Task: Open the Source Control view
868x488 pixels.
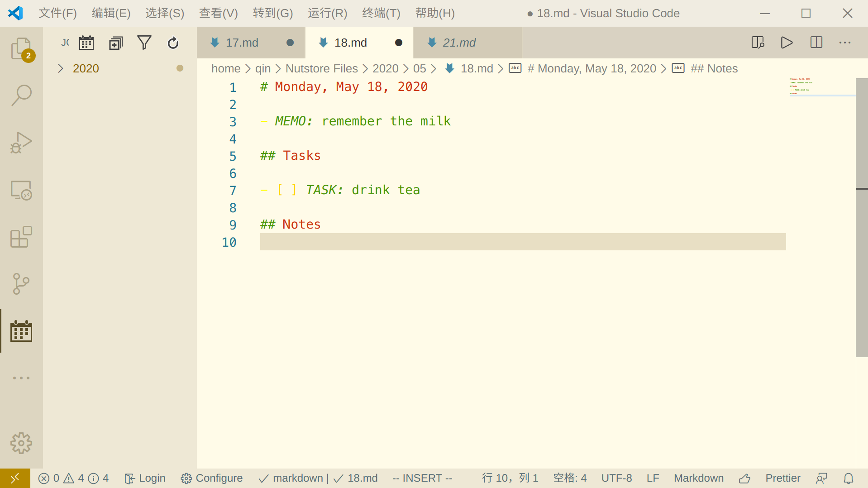Action: (21, 284)
